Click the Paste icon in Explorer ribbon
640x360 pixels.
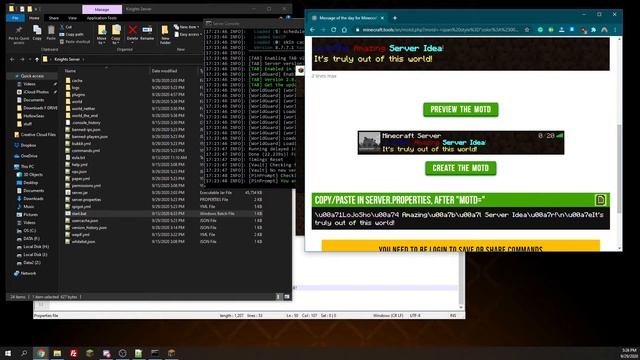click(x=51, y=33)
